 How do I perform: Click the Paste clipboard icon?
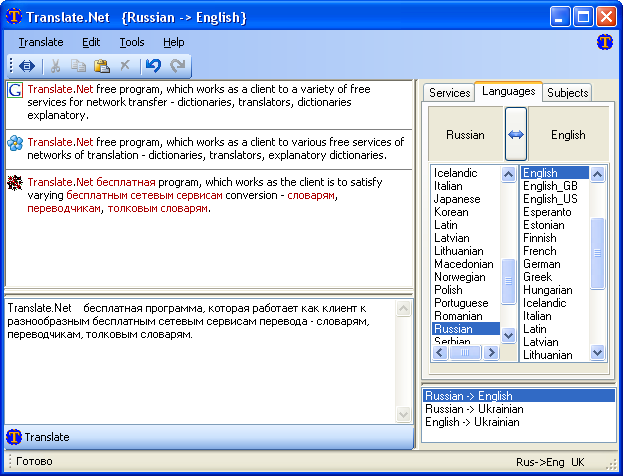pos(102,66)
